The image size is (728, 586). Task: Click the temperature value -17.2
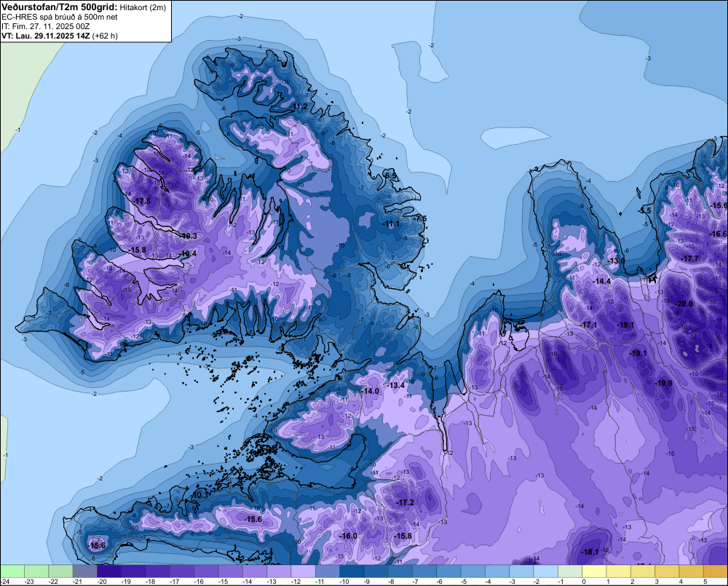tap(404, 502)
